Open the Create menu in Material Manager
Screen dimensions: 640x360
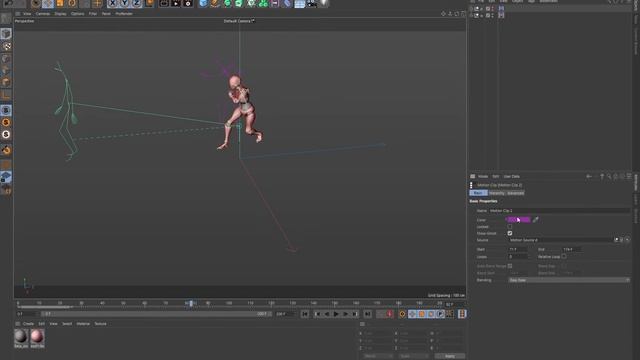[x=28, y=324]
